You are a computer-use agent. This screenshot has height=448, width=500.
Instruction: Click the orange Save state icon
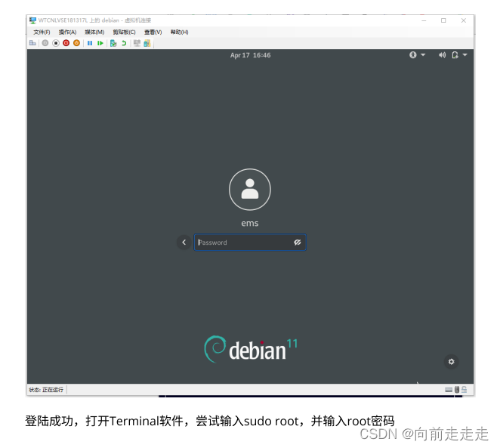pyautogui.click(x=76, y=43)
